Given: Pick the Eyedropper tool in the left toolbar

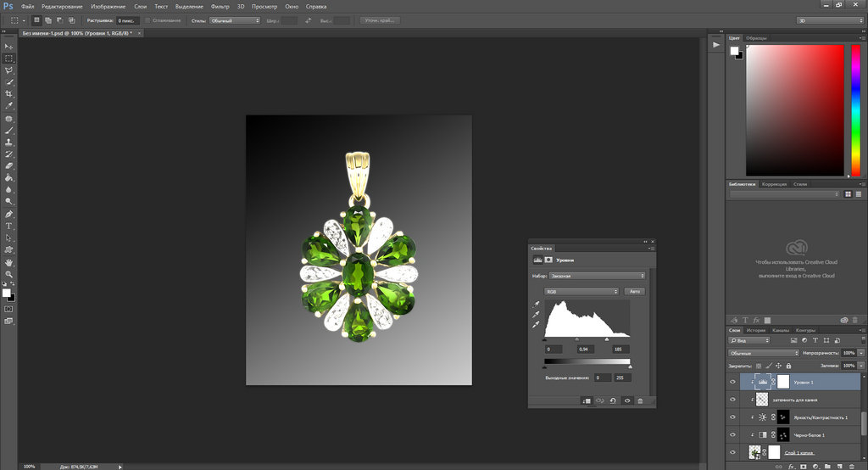Looking at the screenshot, I should (8, 106).
